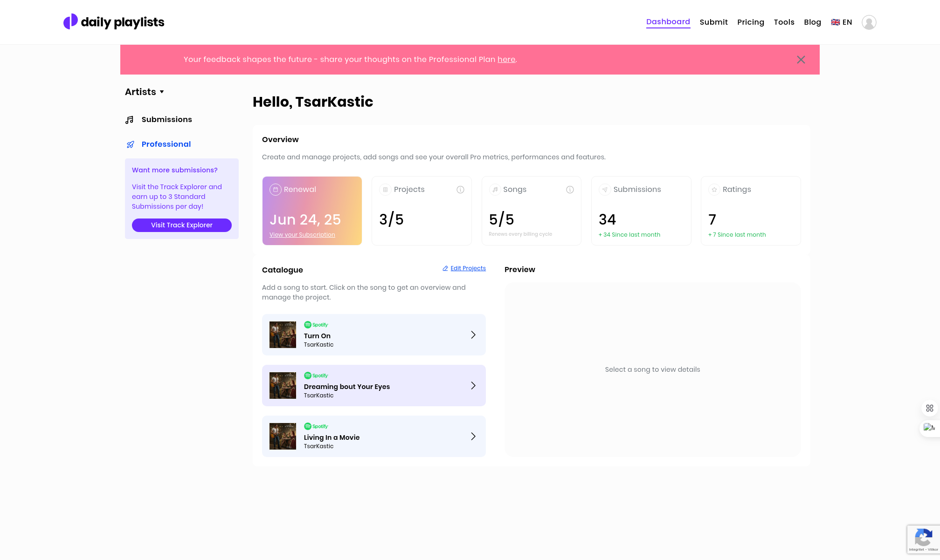Image resolution: width=940 pixels, height=560 pixels.
Task: Click the Renewal calendar icon
Action: coord(276,190)
